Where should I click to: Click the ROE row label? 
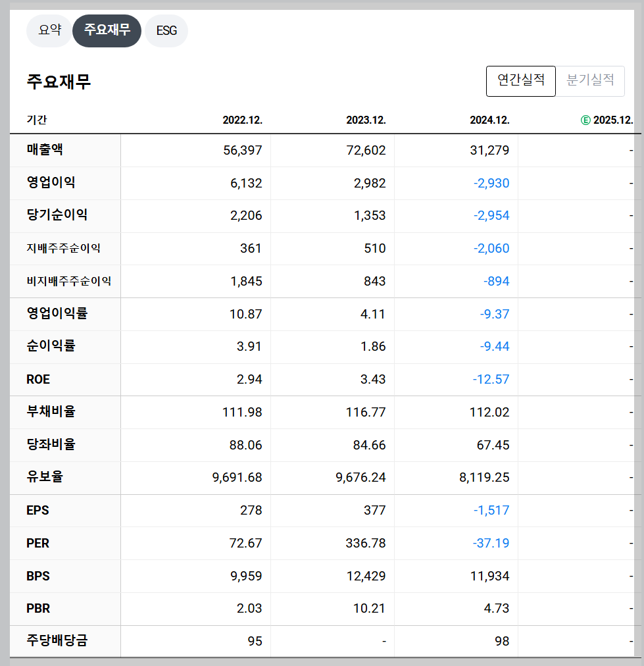tap(39, 380)
